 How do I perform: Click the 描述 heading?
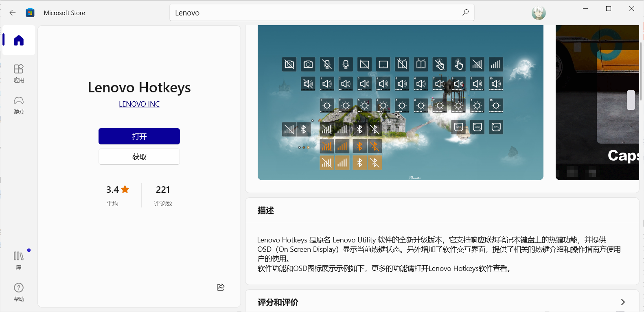(x=266, y=210)
